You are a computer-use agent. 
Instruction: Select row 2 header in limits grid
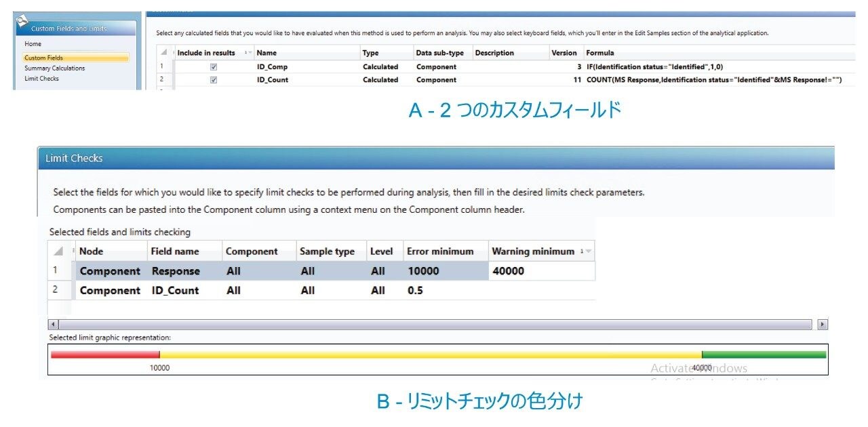(60, 290)
